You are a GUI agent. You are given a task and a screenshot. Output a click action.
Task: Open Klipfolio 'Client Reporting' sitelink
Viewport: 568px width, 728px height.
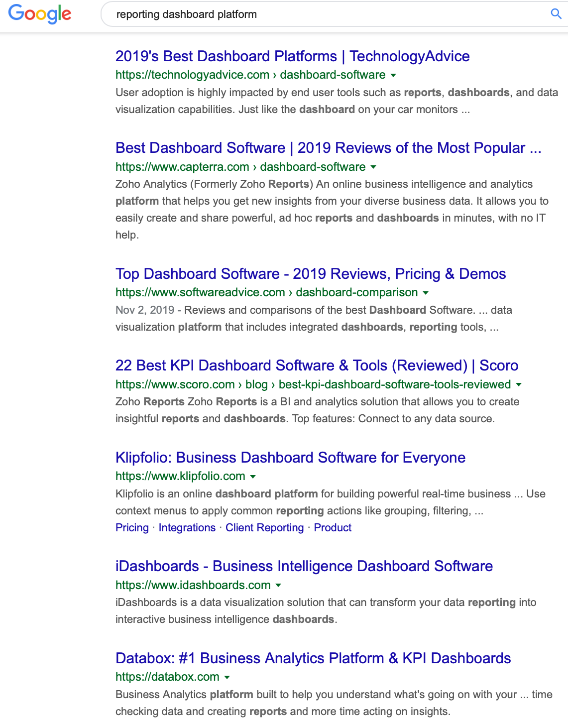point(265,528)
